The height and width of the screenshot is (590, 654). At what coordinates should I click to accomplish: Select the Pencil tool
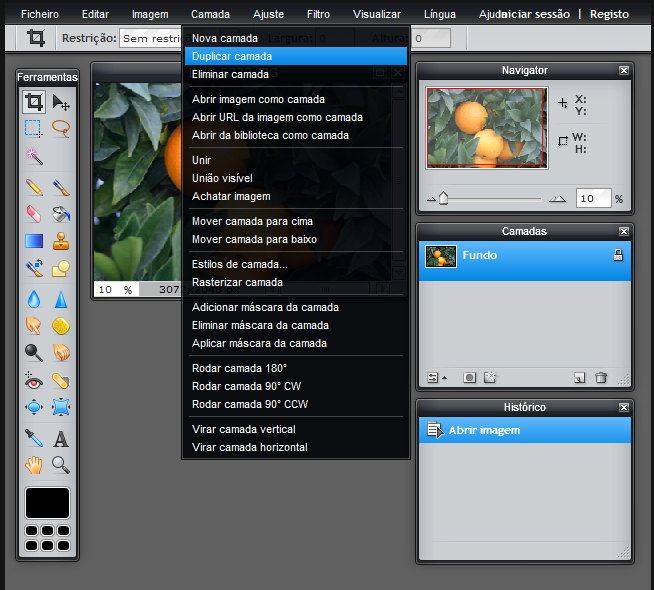pos(34,187)
